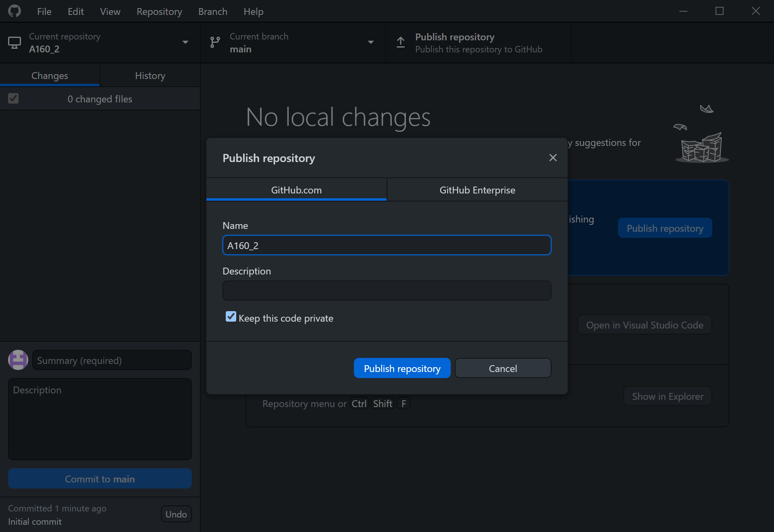Click the publish upload arrow icon
Viewport: 774px width, 532px height.
click(x=400, y=42)
